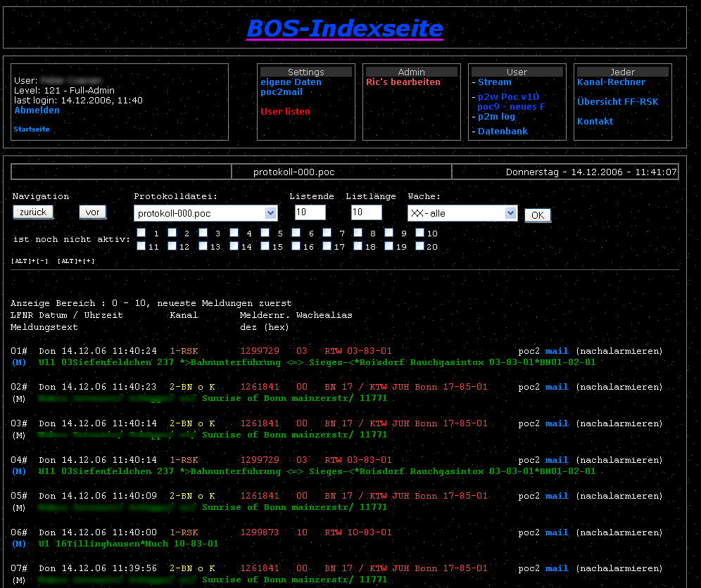Screen dimensions: 701x588
Task: Confirm the filter with the OK button
Action: tap(538, 215)
